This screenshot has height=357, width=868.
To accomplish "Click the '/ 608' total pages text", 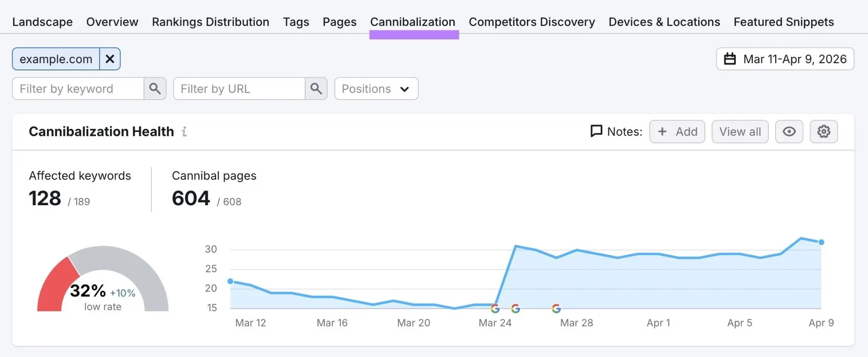I will pyautogui.click(x=229, y=202).
